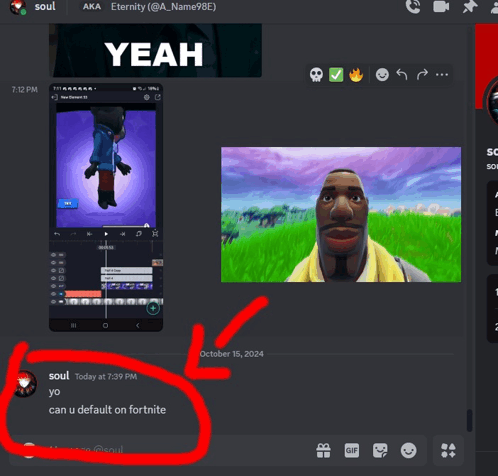The height and width of the screenshot is (476, 498).
Task: Click the 'yo' message text
Action: tap(54, 392)
